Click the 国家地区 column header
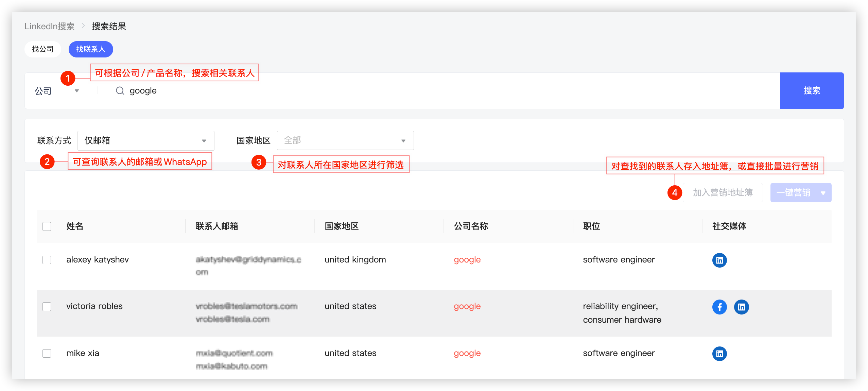Screen dimensions: 868x391 pyautogui.click(x=342, y=226)
